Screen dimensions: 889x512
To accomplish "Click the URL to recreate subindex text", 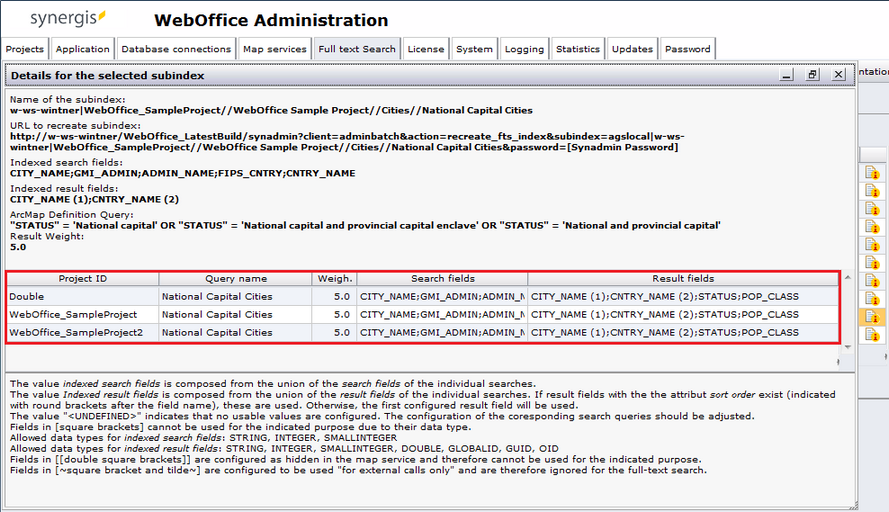I will [x=347, y=142].
